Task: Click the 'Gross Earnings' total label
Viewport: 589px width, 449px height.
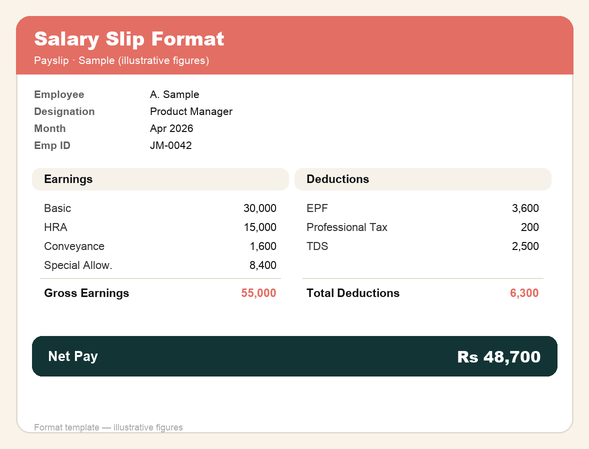Action: click(86, 293)
